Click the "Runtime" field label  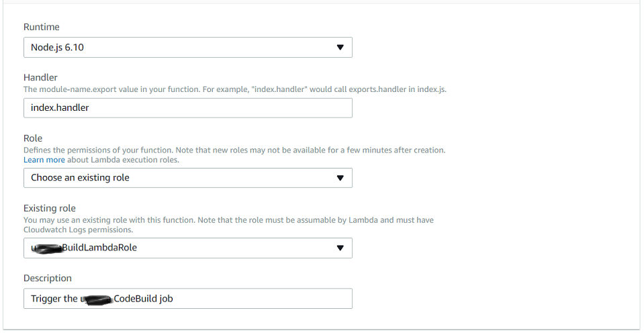(x=42, y=27)
